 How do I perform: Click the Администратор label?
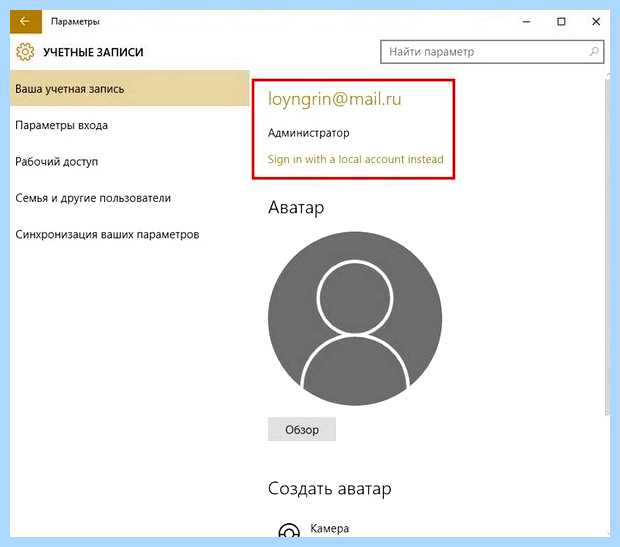click(x=308, y=133)
